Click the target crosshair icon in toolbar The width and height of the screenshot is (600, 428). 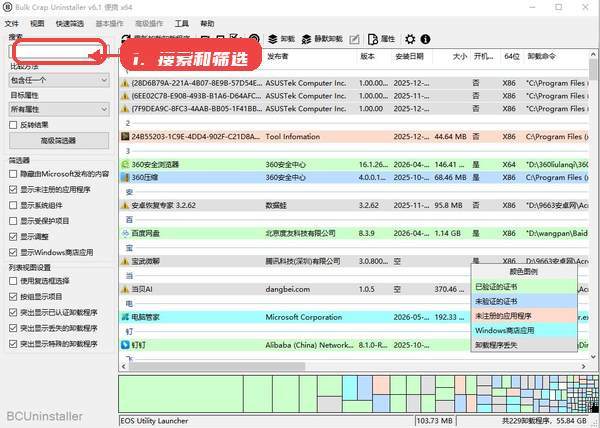click(254, 39)
